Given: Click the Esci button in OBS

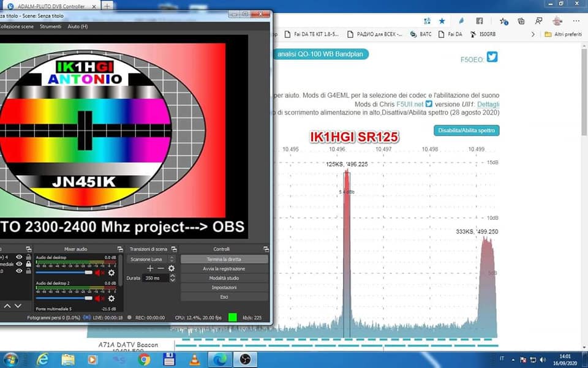Looking at the screenshot, I should tap(224, 296).
